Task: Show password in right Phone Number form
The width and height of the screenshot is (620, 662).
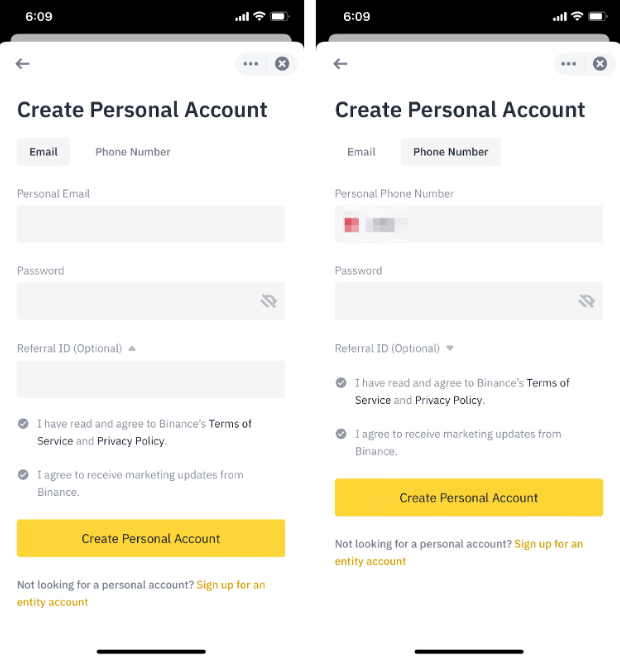Action: click(x=586, y=301)
